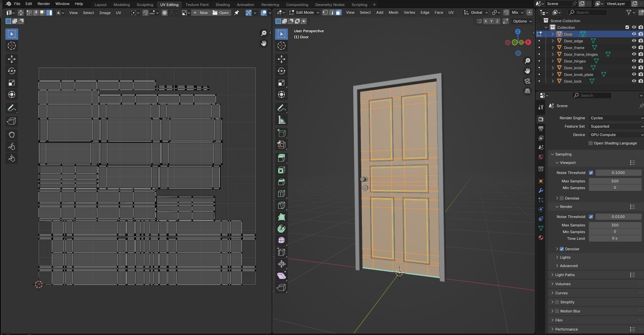Screen dimensions: 644x335
Task: Adjust the Viewport Max Samples field
Action: (x=615, y=181)
